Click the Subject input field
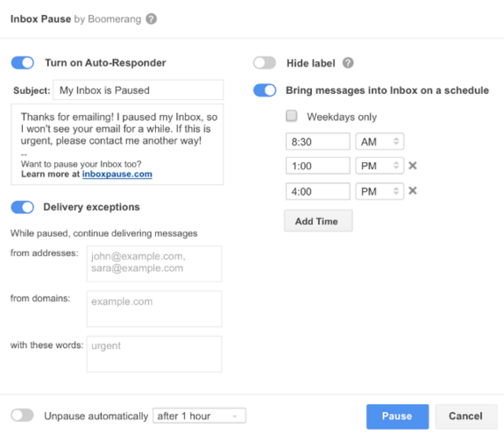 pyautogui.click(x=138, y=90)
